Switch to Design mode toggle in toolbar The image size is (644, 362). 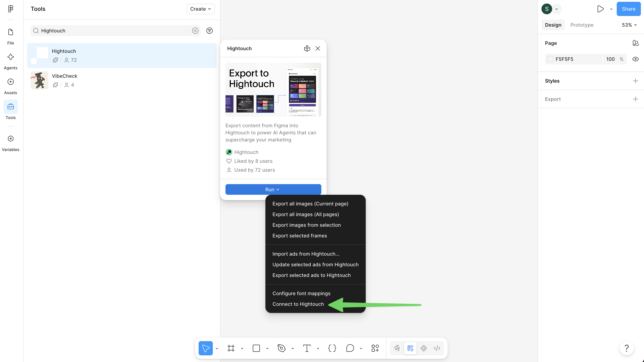[410, 348]
